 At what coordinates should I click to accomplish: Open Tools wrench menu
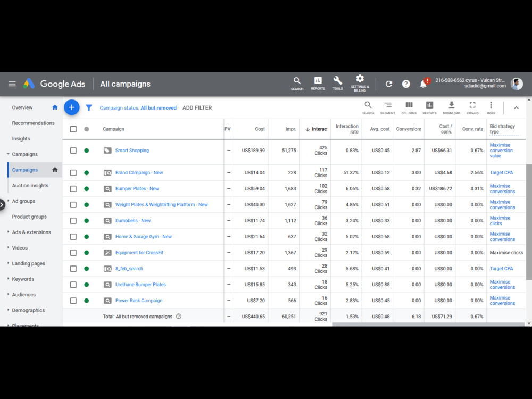click(x=338, y=84)
